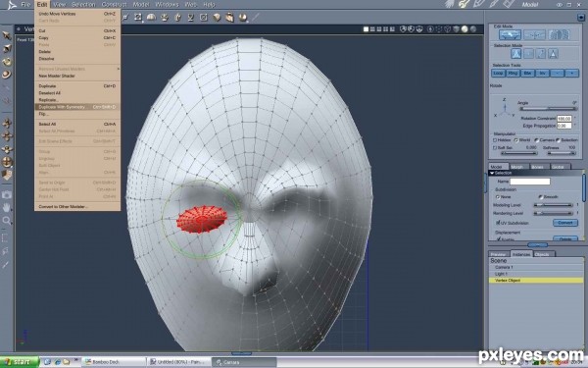Click the Loop selection tool button

499,74
